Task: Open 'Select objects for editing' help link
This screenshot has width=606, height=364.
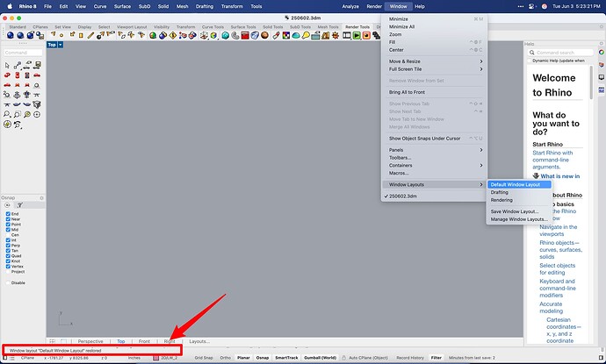Action: 558,269
